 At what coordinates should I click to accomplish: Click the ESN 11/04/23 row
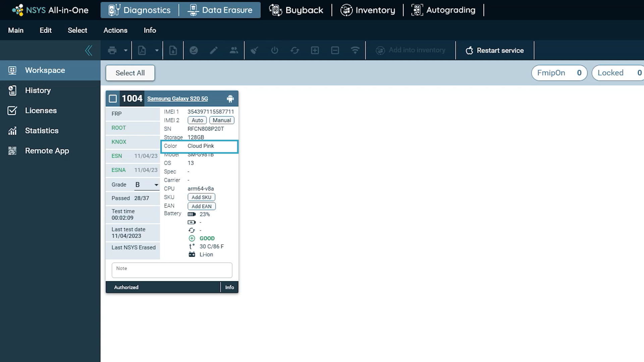pos(133,156)
